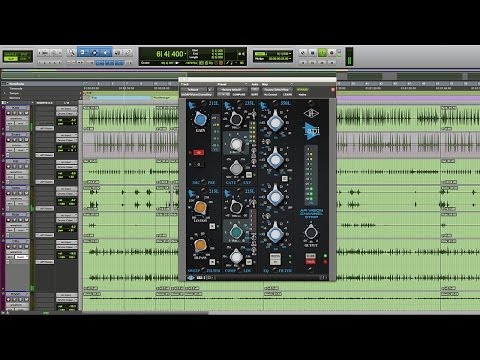Solo the fourth track

(21, 193)
